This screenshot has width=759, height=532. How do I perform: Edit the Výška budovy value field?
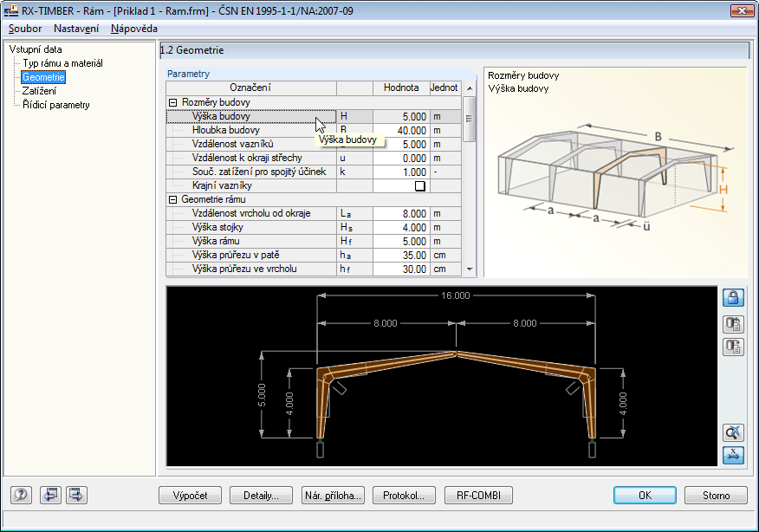[399, 117]
